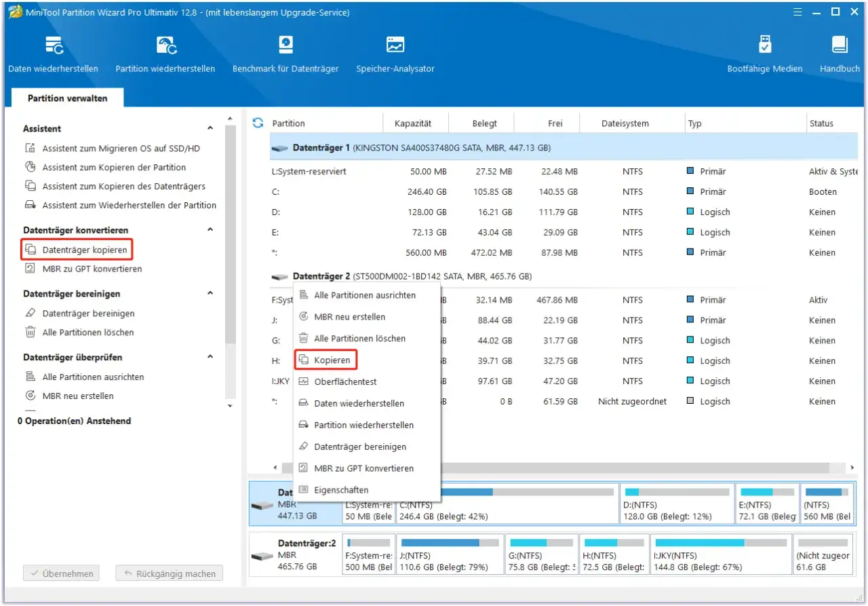This screenshot has height=606, width=868.
Task: Select sidebar Alle Partitionen ausrichten
Action: 84,377
